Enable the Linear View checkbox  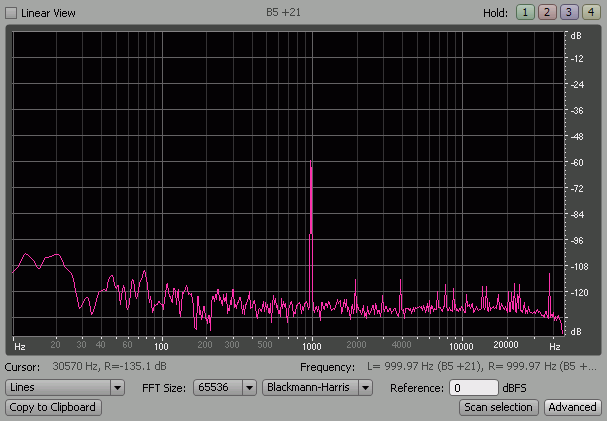pyautogui.click(x=11, y=13)
